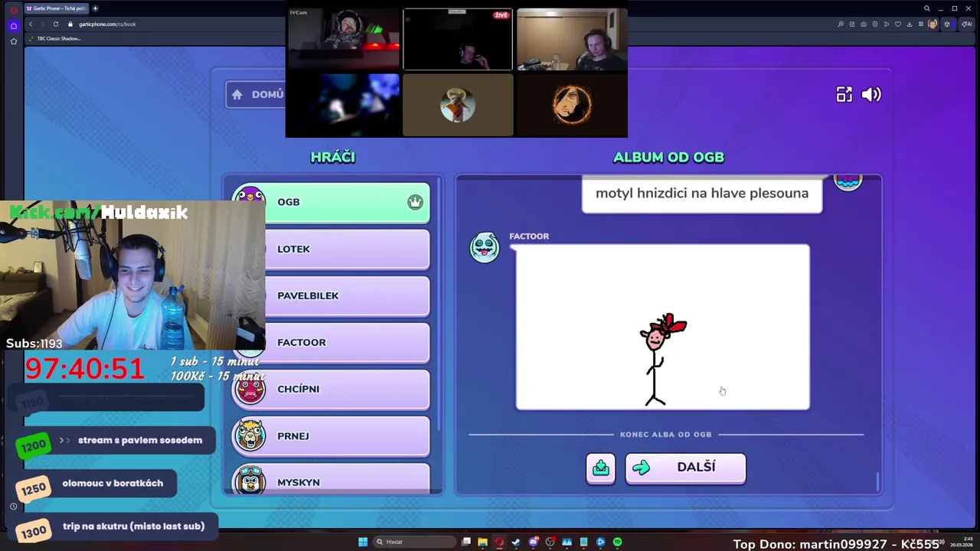
Task: Reload the garticphone page
Action: 56,24
